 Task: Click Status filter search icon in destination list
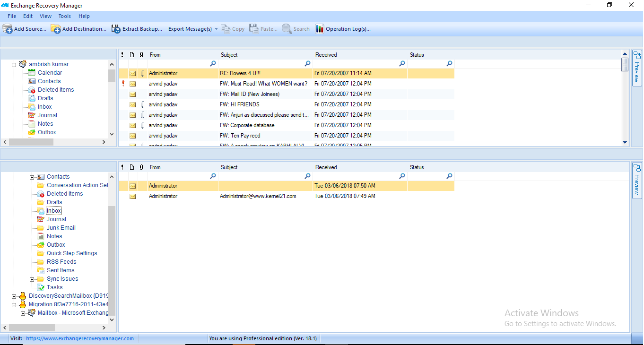[x=449, y=176]
